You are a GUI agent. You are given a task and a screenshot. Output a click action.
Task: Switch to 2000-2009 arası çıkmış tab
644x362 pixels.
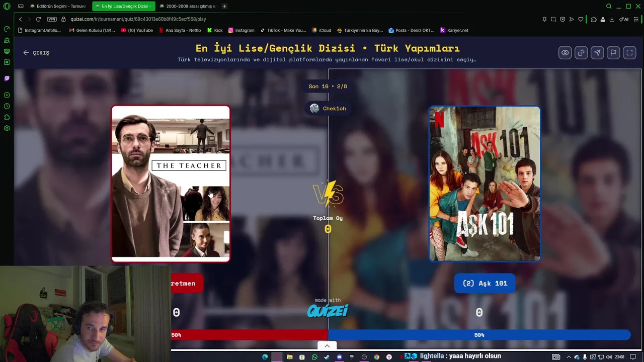[187, 6]
